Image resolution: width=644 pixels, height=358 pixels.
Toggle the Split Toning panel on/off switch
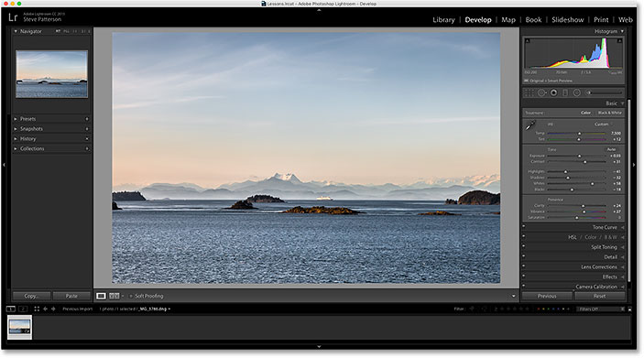click(x=524, y=246)
